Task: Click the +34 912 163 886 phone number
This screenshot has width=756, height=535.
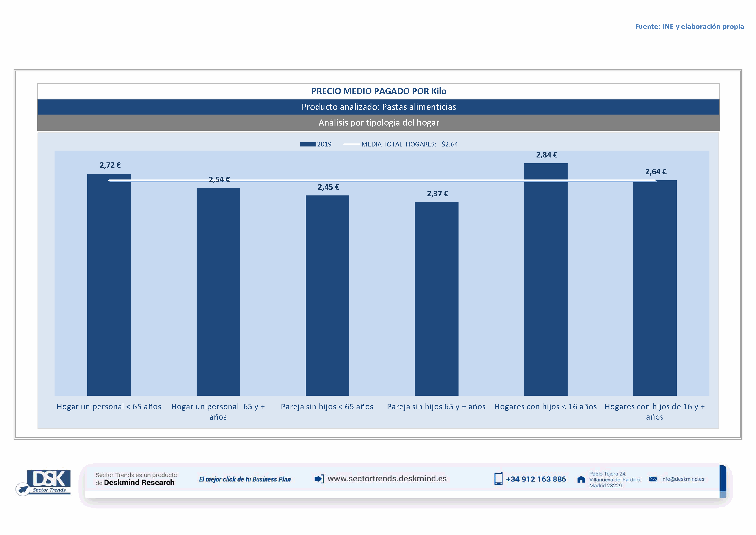Action: click(x=536, y=479)
